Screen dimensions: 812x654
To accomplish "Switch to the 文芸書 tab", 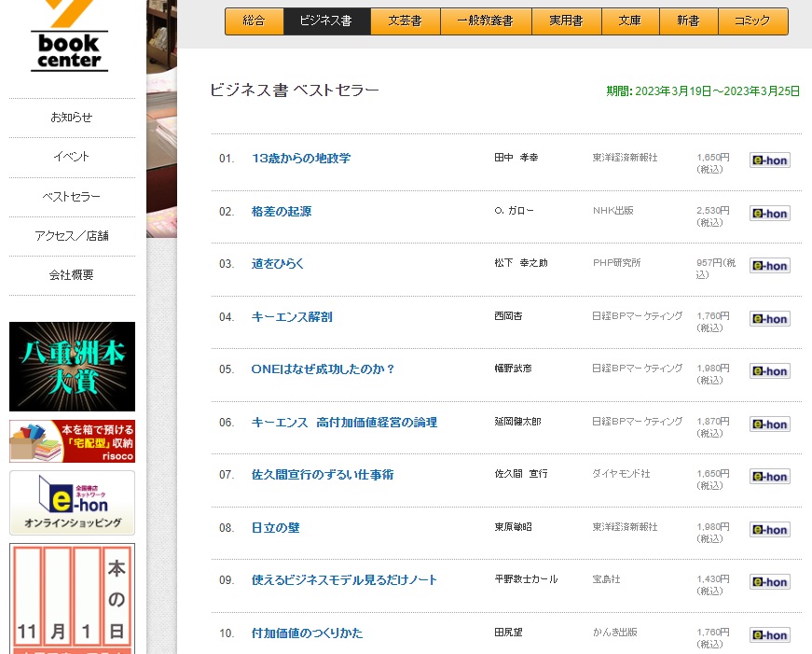I will pos(406,21).
